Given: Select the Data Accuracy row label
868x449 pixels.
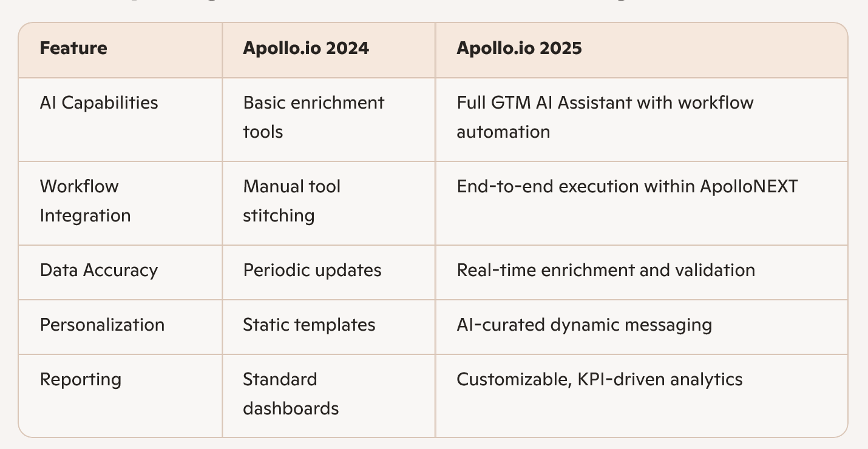Looking at the screenshot, I should (x=99, y=270).
